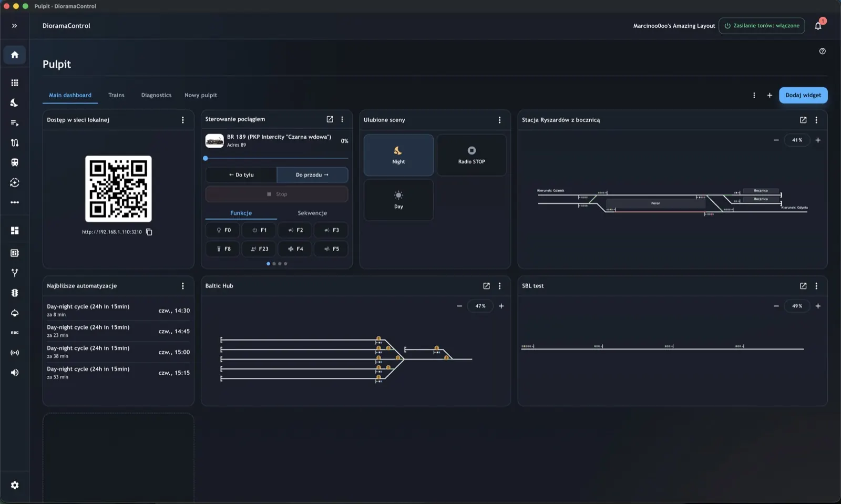Open dashboard options three-dot menu

coord(754,95)
